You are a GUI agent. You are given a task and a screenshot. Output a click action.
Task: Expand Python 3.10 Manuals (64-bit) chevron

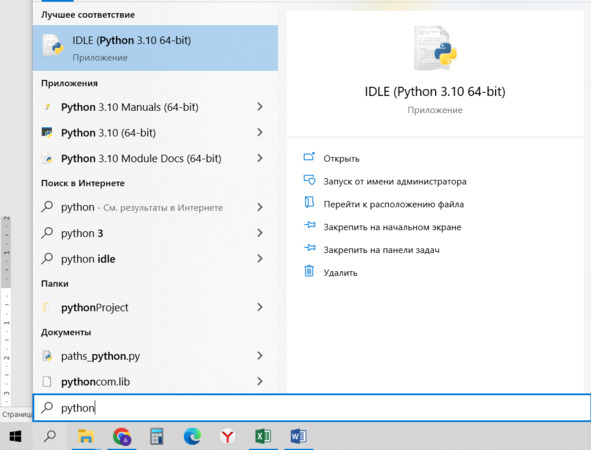click(260, 107)
